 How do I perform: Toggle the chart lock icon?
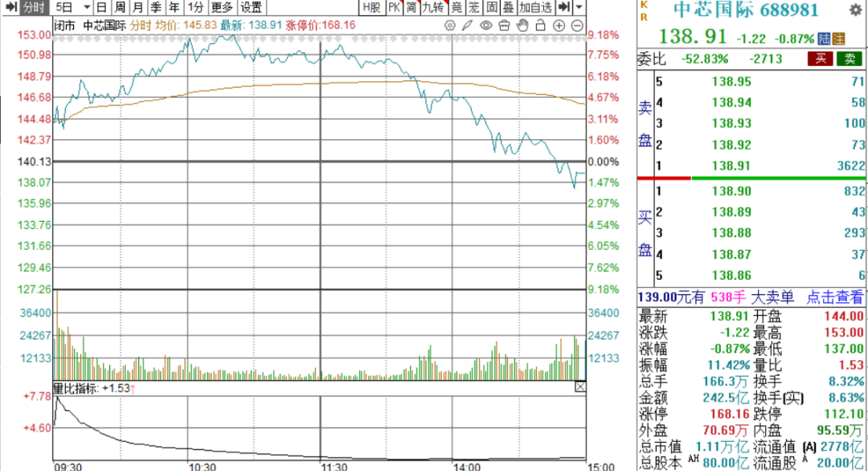(539, 26)
